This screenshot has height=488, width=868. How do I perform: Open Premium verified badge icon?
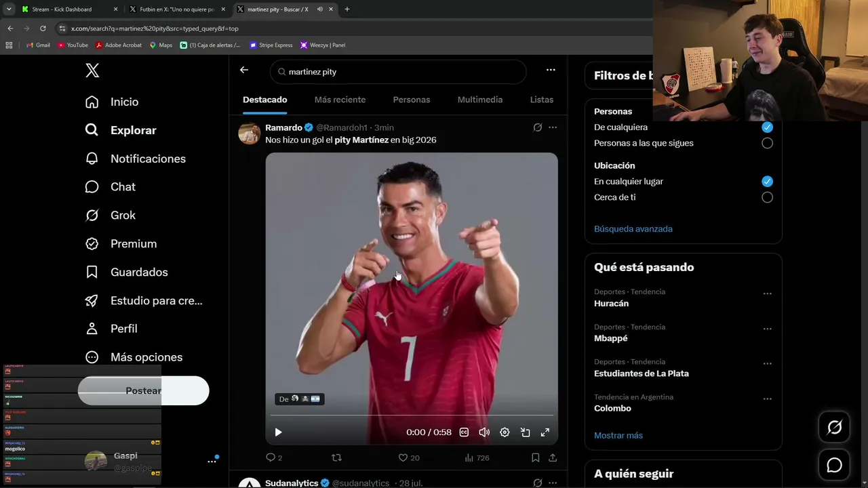click(x=92, y=244)
